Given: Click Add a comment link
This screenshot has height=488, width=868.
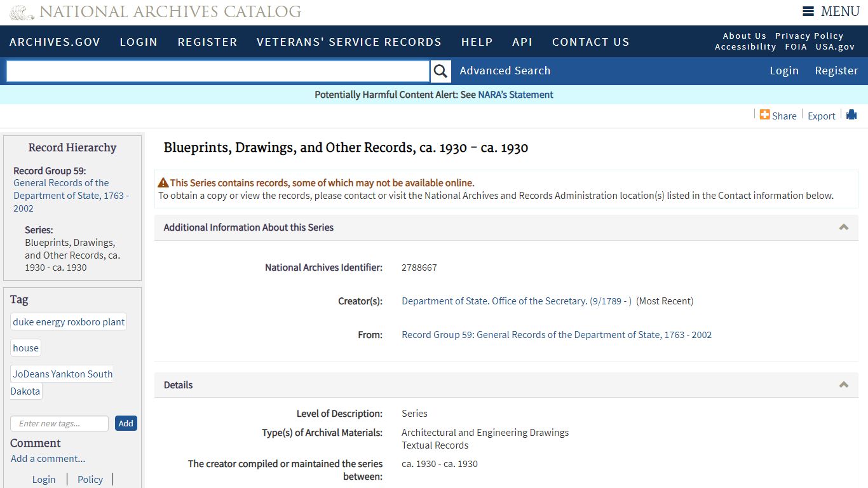Looking at the screenshot, I should [48, 459].
